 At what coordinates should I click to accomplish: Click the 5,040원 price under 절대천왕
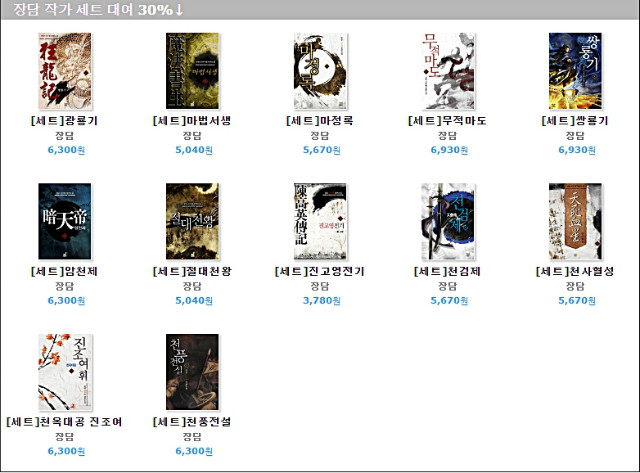[194, 300]
